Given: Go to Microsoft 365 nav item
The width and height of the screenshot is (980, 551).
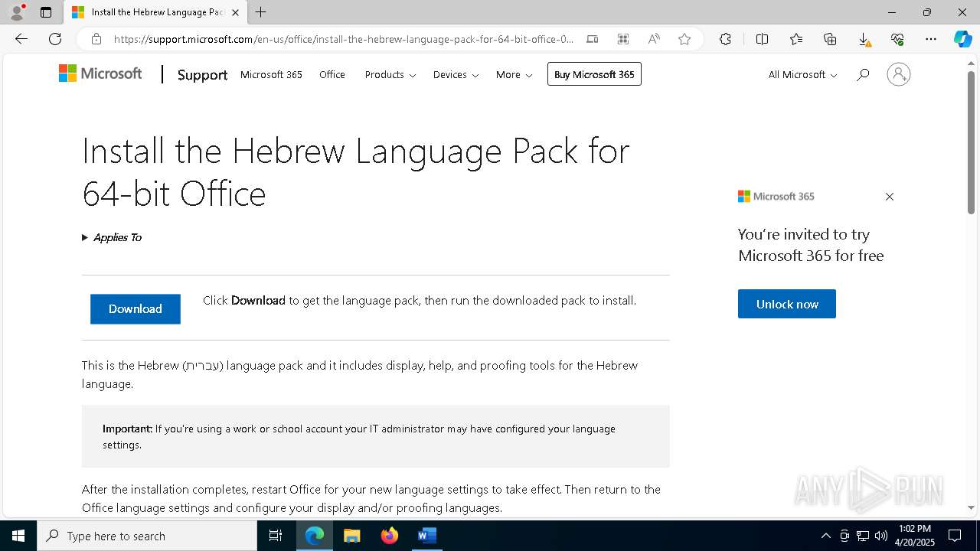Looking at the screenshot, I should tap(271, 74).
